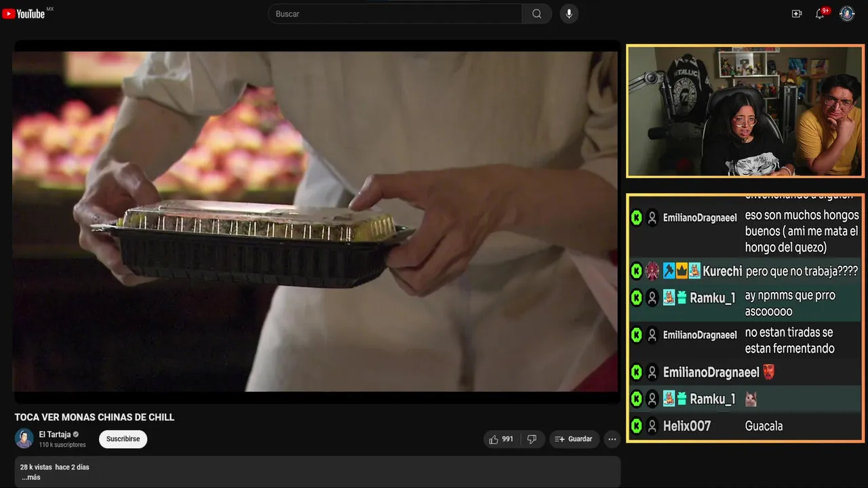
Task: Click "no estan tiradas se estan fermentando" message
Action: click(x=789, y=340)
